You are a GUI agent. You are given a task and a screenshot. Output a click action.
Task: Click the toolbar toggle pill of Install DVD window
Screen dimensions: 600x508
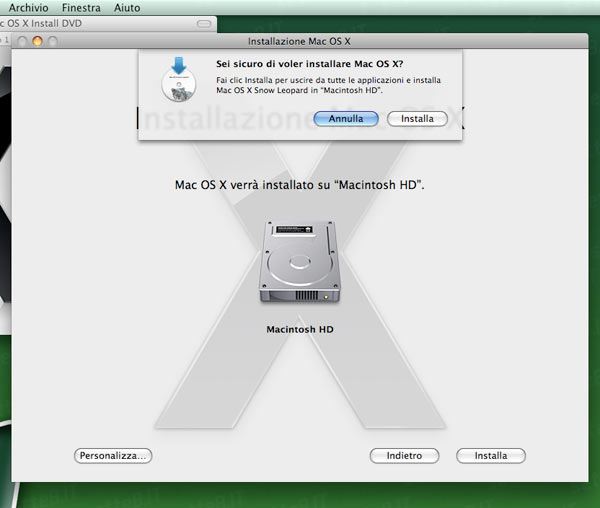204,24
